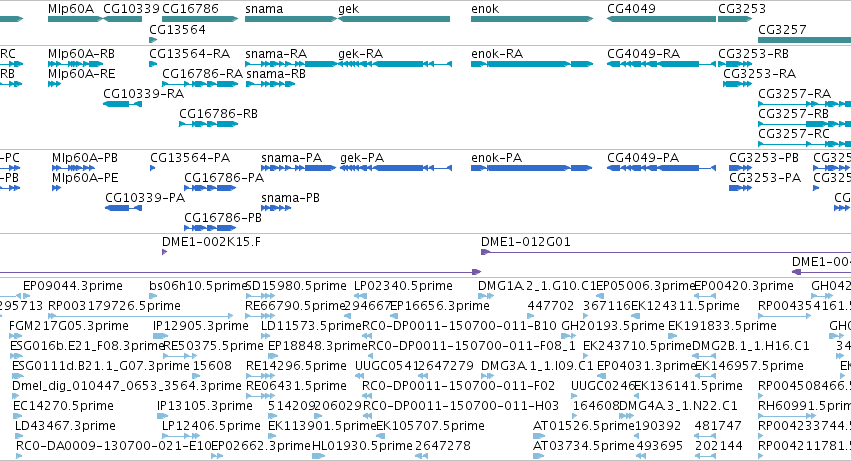Click the CG10339 gene label

pos(131,9)
